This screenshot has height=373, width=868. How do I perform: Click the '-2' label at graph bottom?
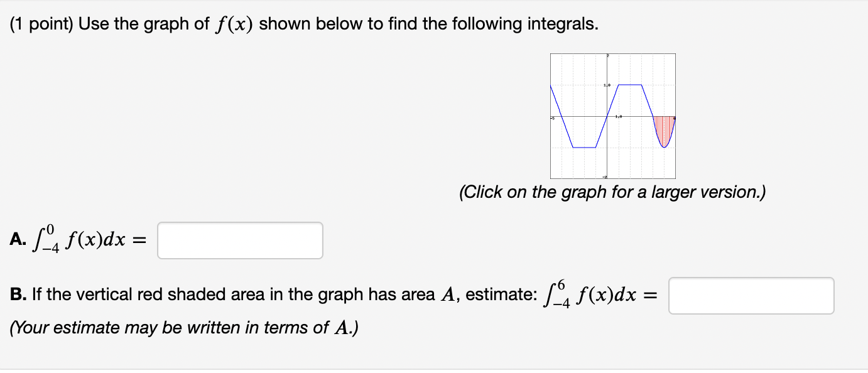[x=604, y=176]
